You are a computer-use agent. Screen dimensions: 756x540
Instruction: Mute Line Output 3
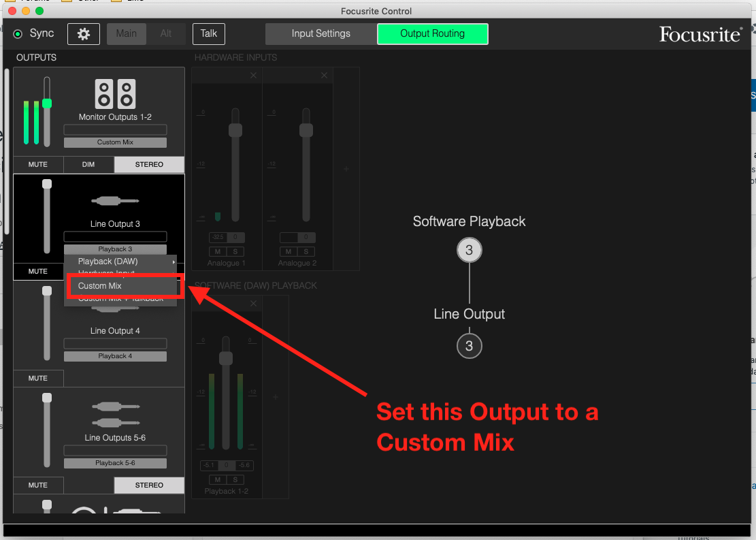[38, 272]
